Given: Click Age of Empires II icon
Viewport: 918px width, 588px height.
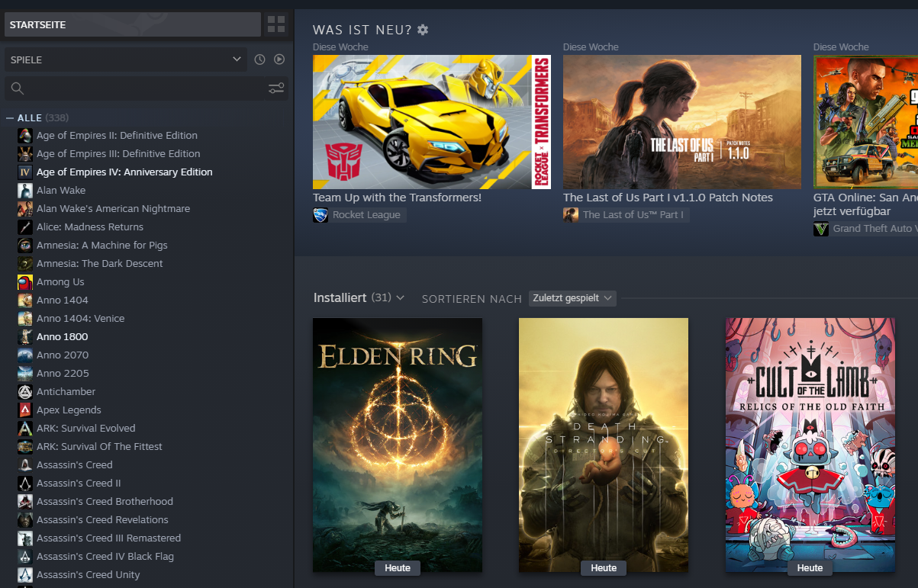Looking at the screenshot, I should point(25,136).
